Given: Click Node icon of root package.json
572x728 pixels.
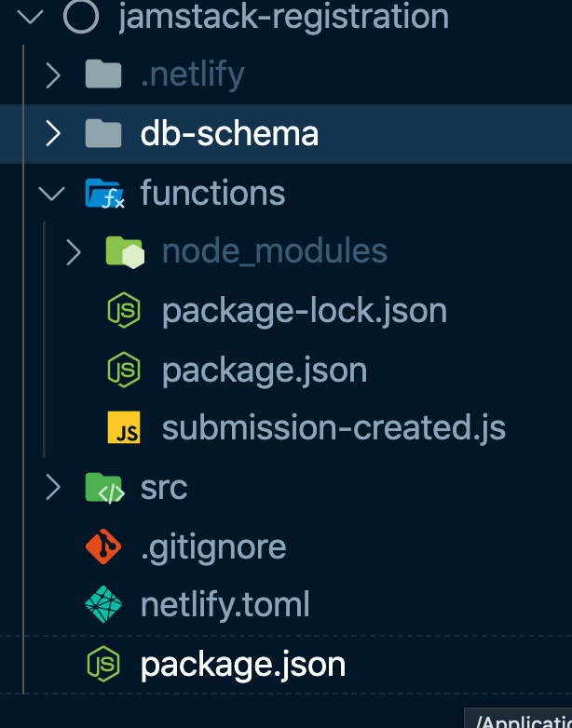Looking at the screenshot, I should 103,664.
